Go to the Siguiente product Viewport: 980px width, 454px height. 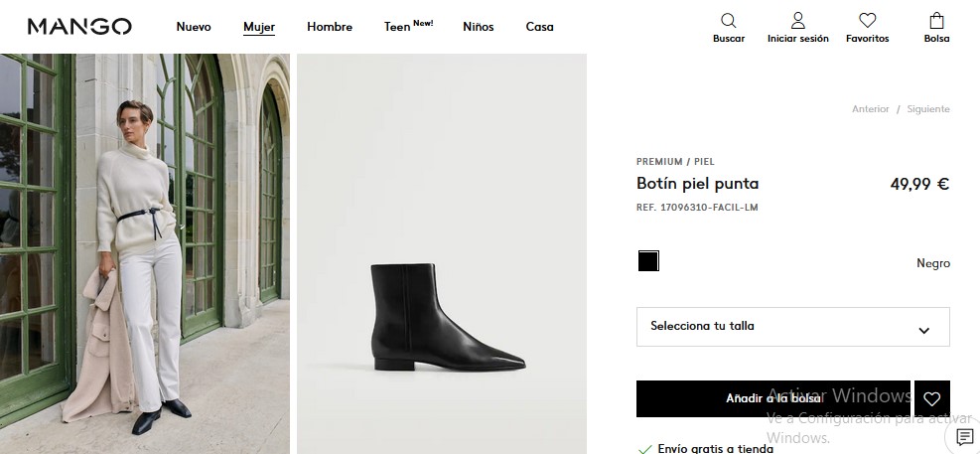(928, 109)
